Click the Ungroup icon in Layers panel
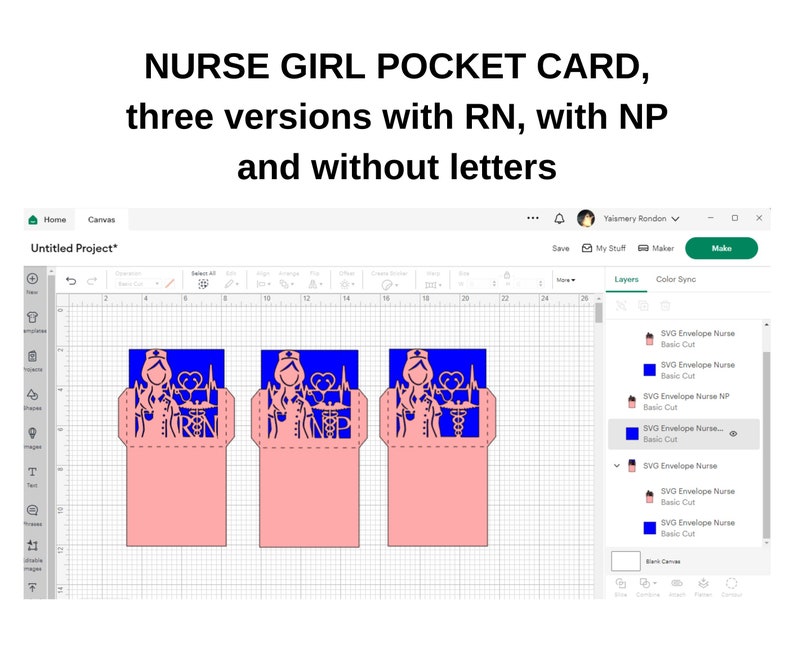794x666 pixels. pos(621,305)
